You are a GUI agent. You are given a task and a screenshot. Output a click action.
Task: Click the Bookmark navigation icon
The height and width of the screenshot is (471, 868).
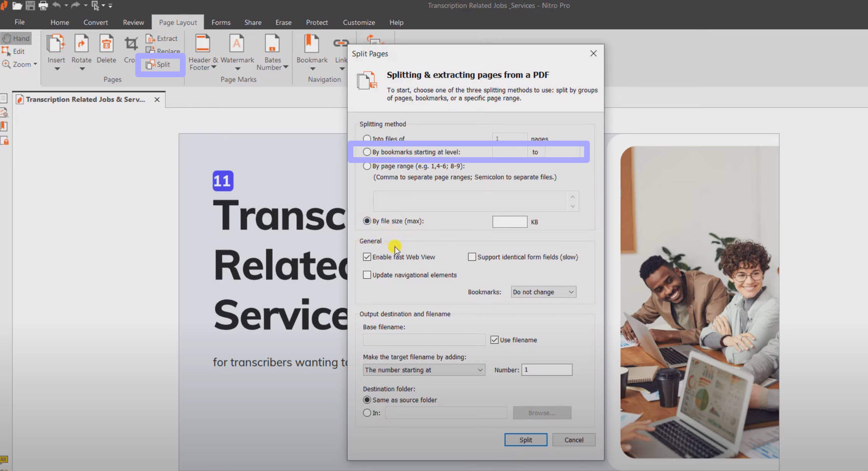pos(312,44)
